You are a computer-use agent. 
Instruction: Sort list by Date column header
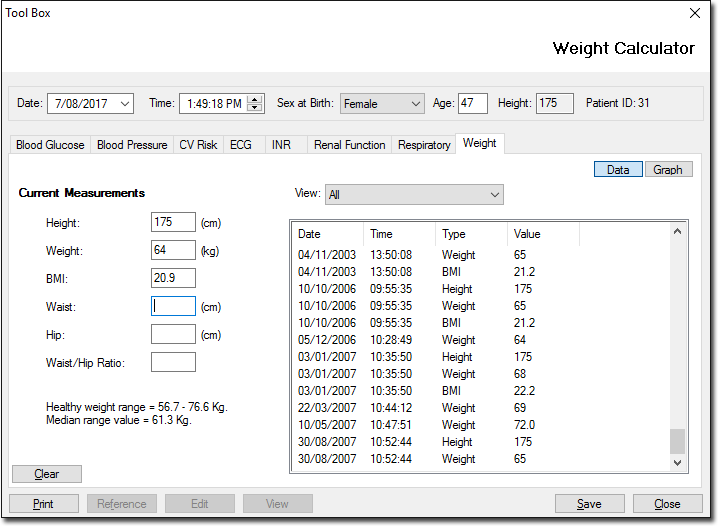tap(328, 234)
